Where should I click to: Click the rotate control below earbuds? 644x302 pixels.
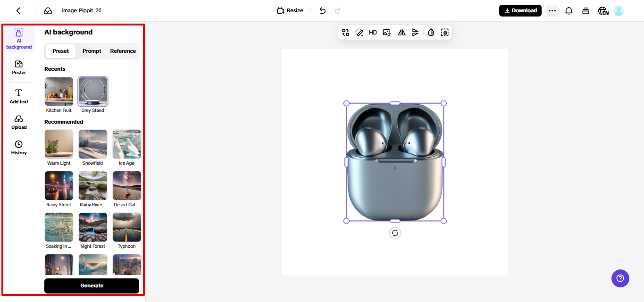[395, 233]
